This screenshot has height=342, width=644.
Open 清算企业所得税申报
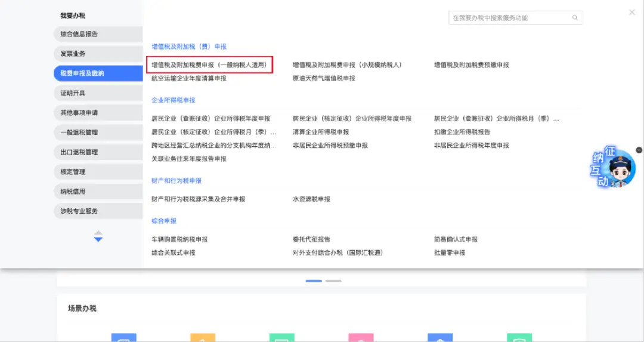(321, 132)
